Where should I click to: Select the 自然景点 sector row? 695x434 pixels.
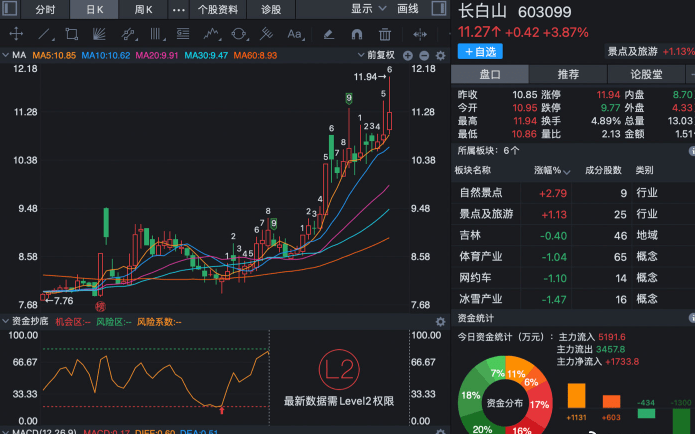pyautogui.click(x=481, y=192)
